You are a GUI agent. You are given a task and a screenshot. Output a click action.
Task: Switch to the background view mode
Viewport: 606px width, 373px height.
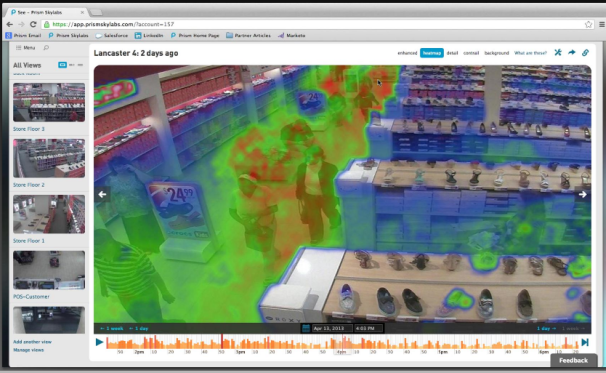coord(497,53)
